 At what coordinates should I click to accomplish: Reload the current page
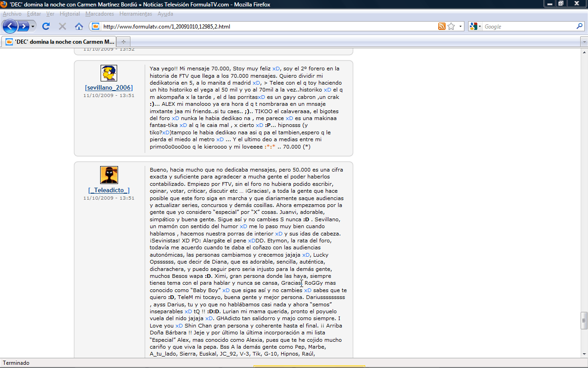46,26
